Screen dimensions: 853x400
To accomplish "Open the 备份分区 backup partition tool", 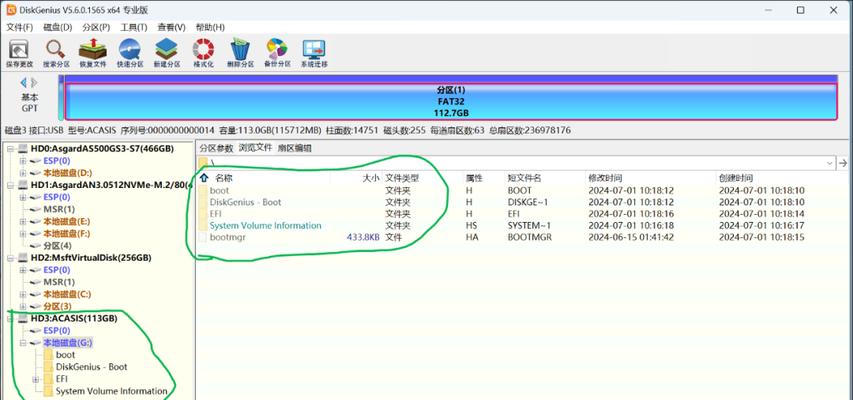I will click(277, 53).
